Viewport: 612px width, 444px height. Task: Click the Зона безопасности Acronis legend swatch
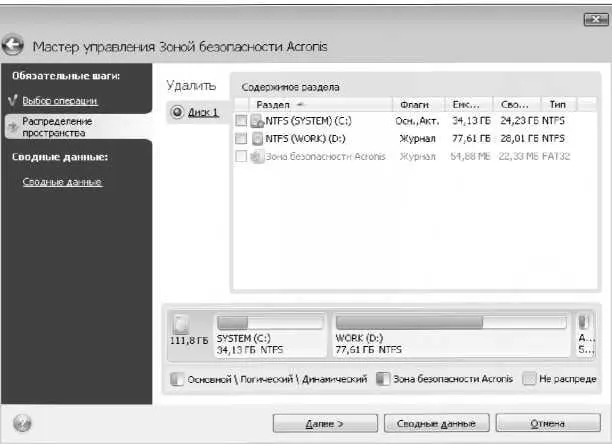(x=383, y=379)
